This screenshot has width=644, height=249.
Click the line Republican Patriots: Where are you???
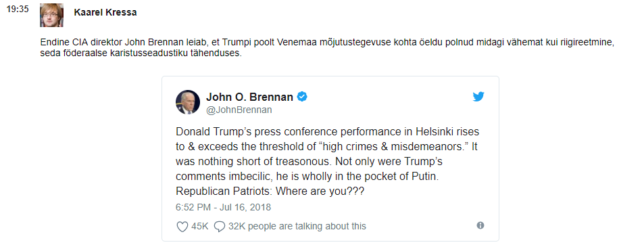coord(270,191)
